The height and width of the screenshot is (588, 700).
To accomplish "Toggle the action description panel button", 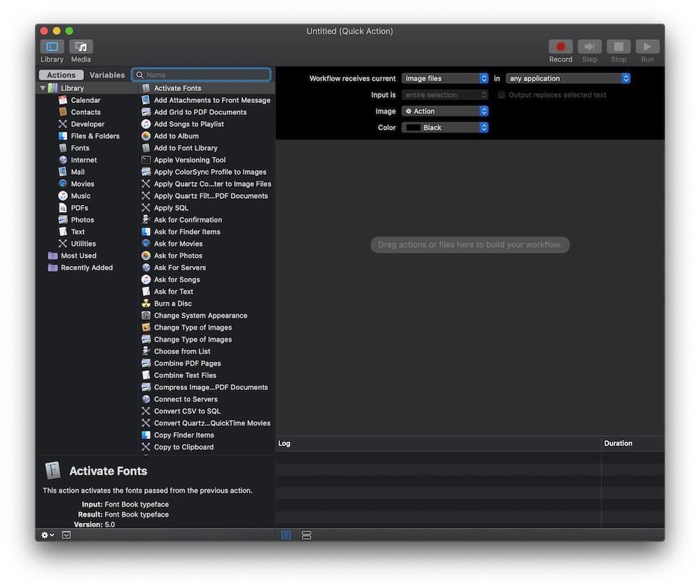I will coord(66,535).
